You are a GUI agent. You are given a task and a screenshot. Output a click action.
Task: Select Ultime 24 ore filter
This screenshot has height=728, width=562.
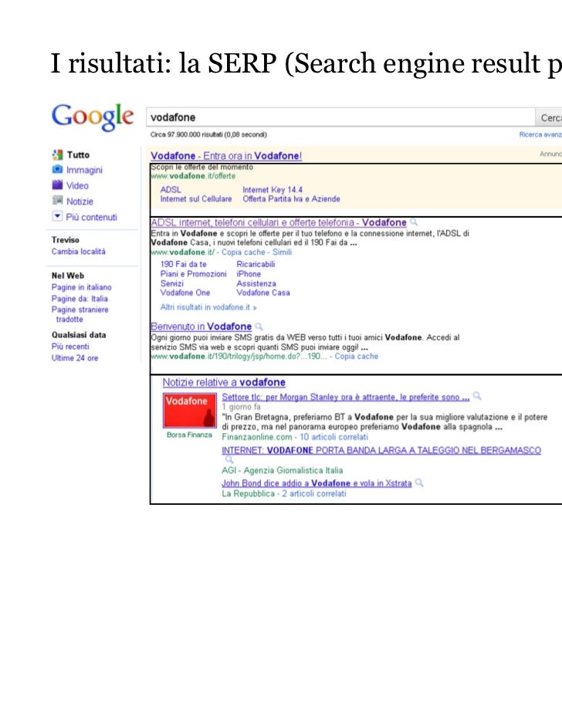tap(75, 358)
